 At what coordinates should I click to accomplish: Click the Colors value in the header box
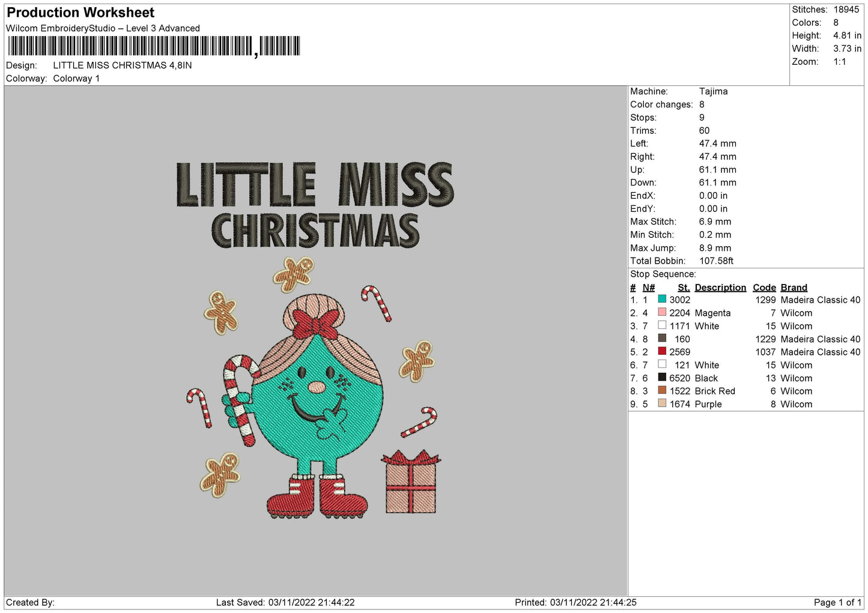tap(836, 23)
